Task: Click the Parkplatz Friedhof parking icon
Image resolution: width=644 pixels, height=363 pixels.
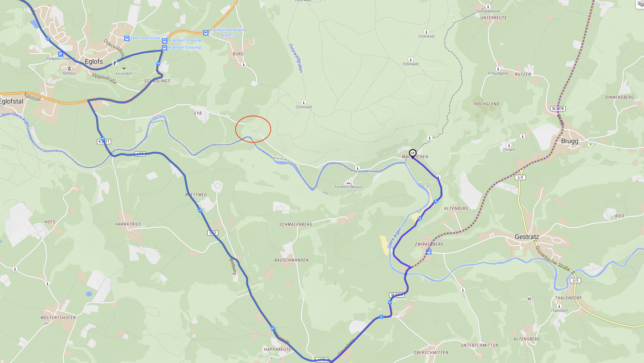Action: click(x=61, y=54)
